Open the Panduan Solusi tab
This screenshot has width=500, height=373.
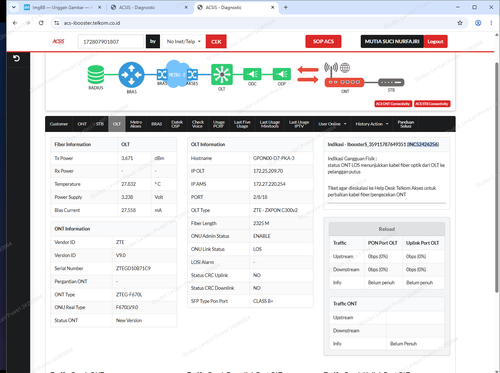pyautogui.click(x=406, y=124)
